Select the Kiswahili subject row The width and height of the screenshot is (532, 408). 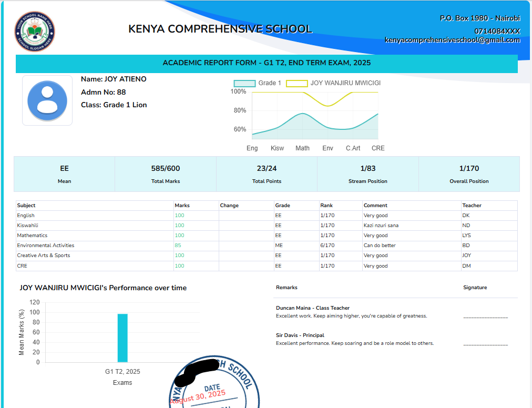tap(267, 226)
